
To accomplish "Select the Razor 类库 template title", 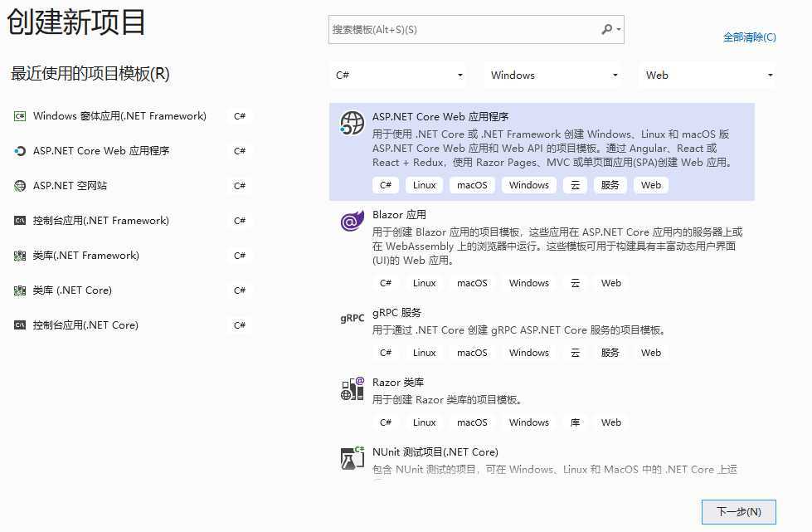I will (x=398, y=383).
